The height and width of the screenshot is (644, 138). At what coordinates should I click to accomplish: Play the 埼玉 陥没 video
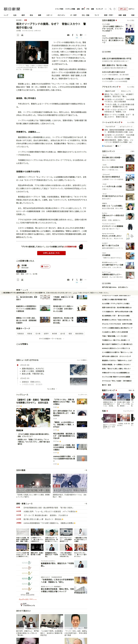[x=70, y=484]
